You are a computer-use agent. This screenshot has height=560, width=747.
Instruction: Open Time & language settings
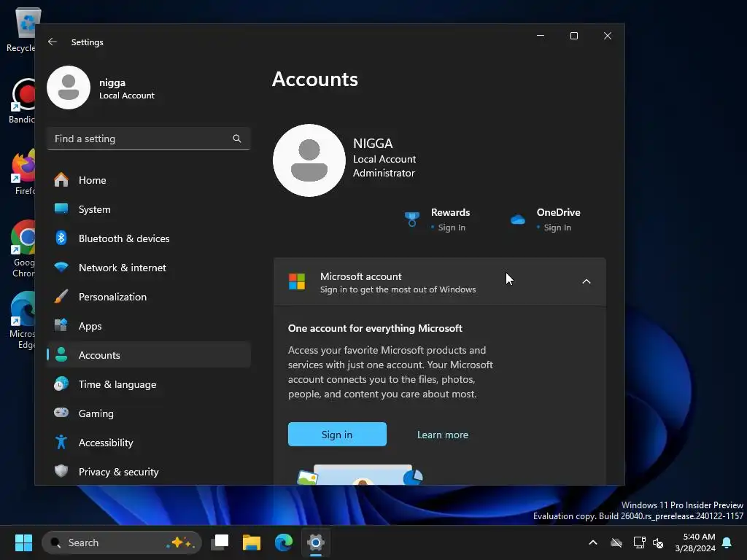tap(149, 384)
